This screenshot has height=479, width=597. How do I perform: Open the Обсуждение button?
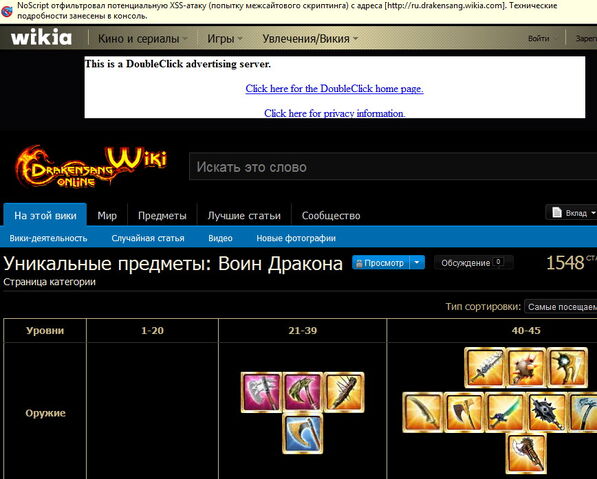473,263
